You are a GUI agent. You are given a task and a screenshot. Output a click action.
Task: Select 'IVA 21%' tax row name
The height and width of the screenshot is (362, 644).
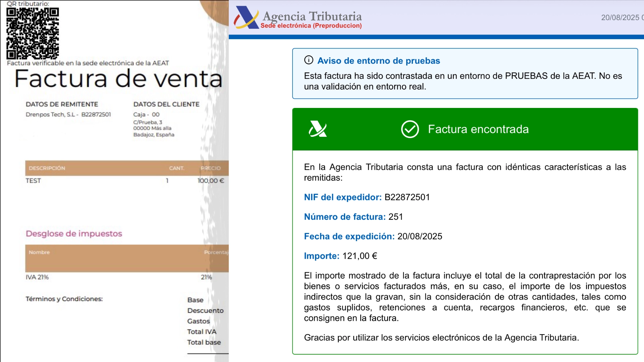(x=37, y=278)
